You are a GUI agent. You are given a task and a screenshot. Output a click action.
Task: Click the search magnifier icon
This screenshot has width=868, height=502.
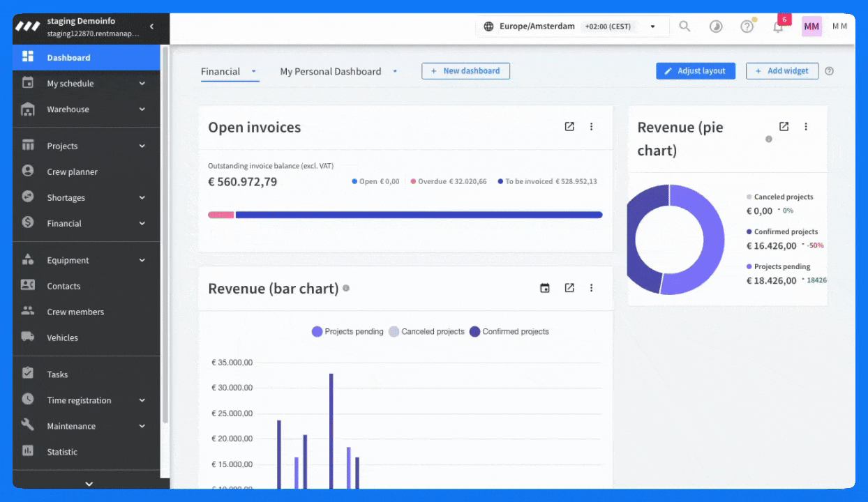click(x=684, y=26)
